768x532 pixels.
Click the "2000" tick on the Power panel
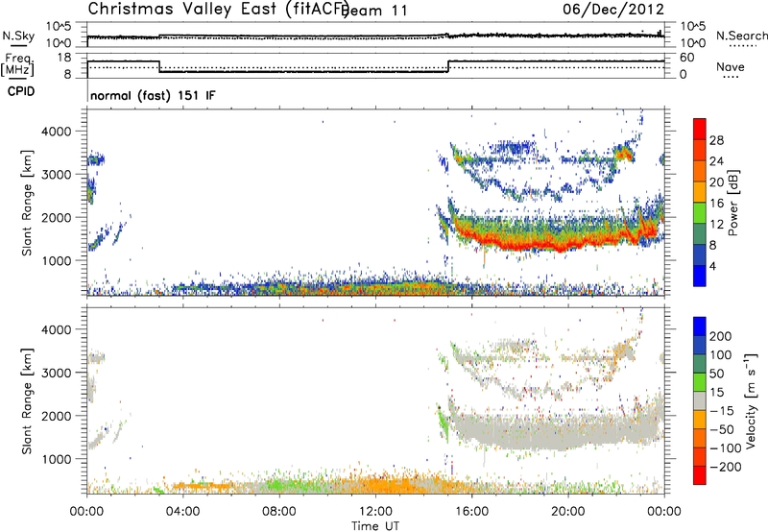(56, 217)
